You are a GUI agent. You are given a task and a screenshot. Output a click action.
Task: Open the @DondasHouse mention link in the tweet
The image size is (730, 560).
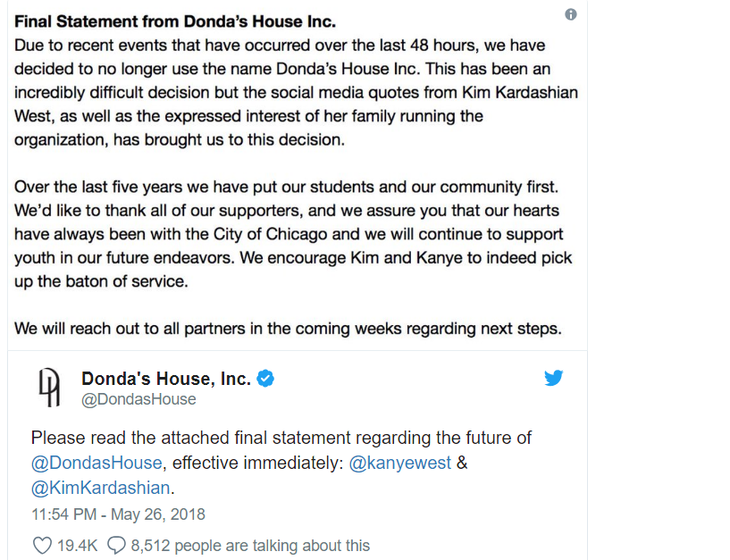tap(96, 463)
